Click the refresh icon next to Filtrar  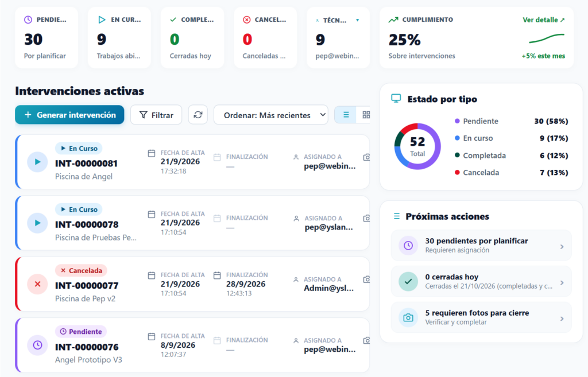[198, 115]
